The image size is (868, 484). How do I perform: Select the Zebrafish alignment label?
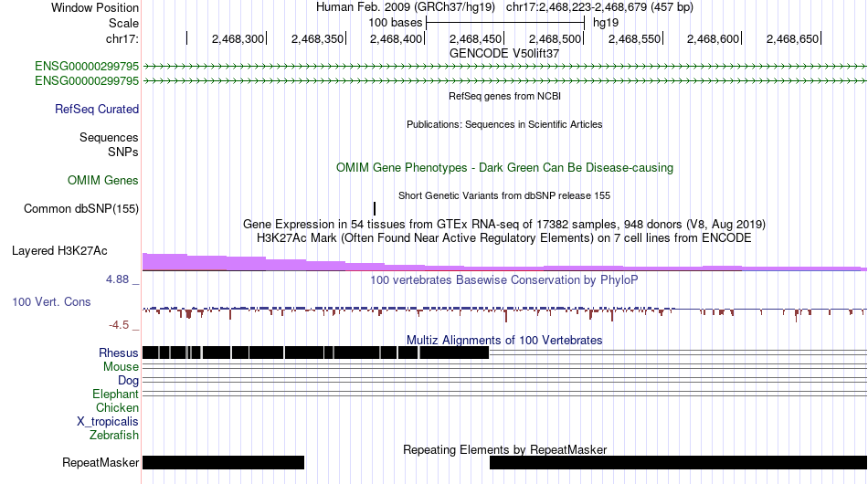point(114,436)
